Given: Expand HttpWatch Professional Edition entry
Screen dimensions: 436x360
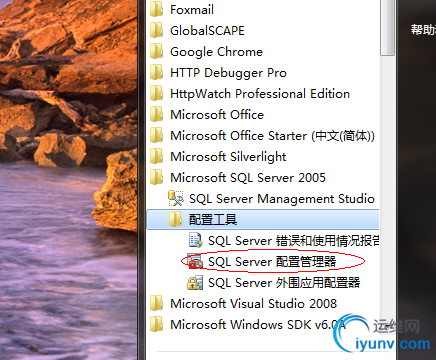Looking at the screenshot, I should click(260, 94).
